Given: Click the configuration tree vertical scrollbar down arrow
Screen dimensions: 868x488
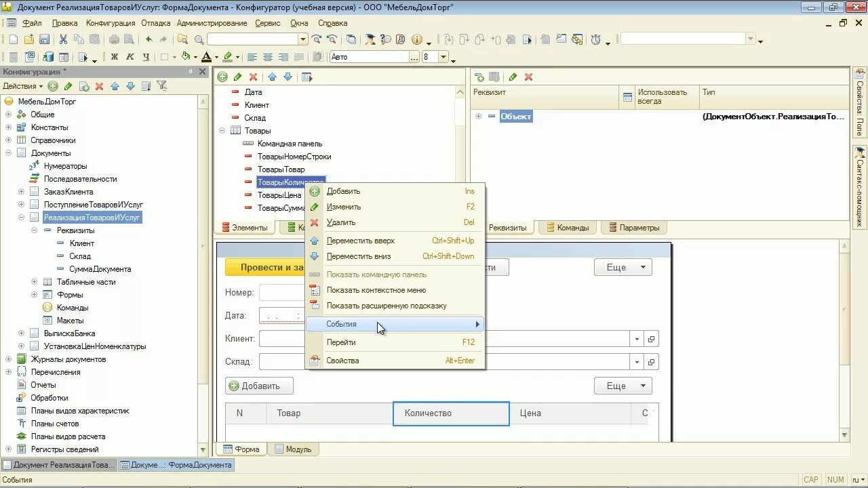Looking at the screenshot, I should click(203, 450).
